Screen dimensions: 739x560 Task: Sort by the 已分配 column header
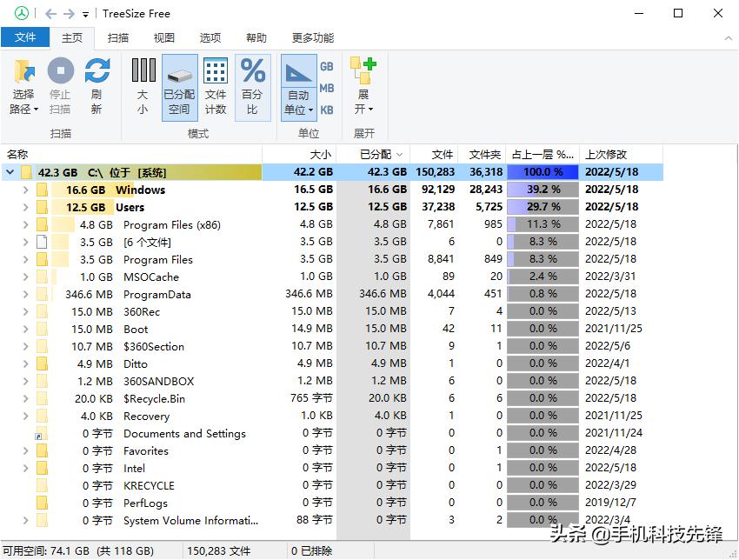click(x=376, y=154)
